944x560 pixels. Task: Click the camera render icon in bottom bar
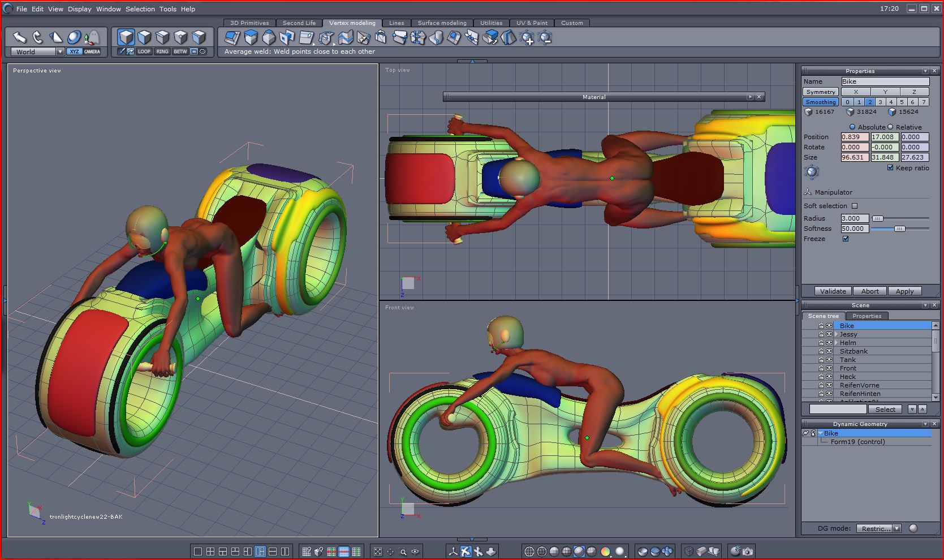click(748, 551)
